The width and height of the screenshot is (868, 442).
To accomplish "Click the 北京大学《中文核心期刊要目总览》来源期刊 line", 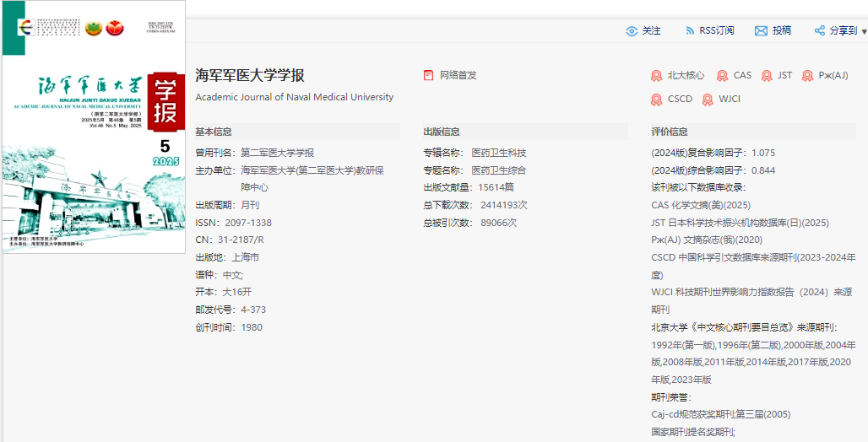I will tap(745, 327).
